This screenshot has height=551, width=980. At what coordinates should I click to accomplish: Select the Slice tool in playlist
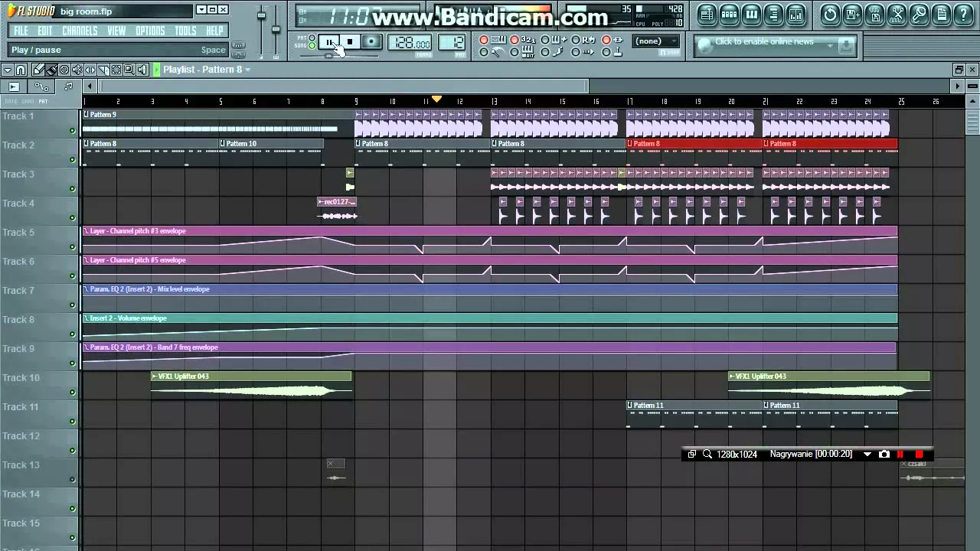point(103,70)
